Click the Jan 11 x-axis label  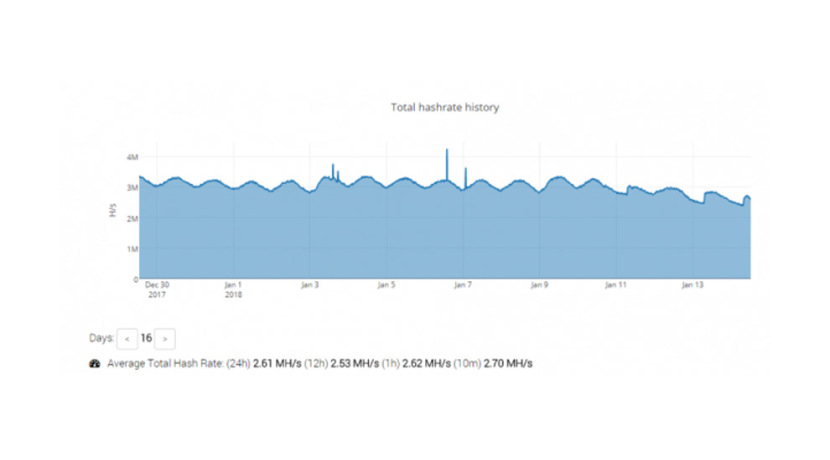pos(616,285)
